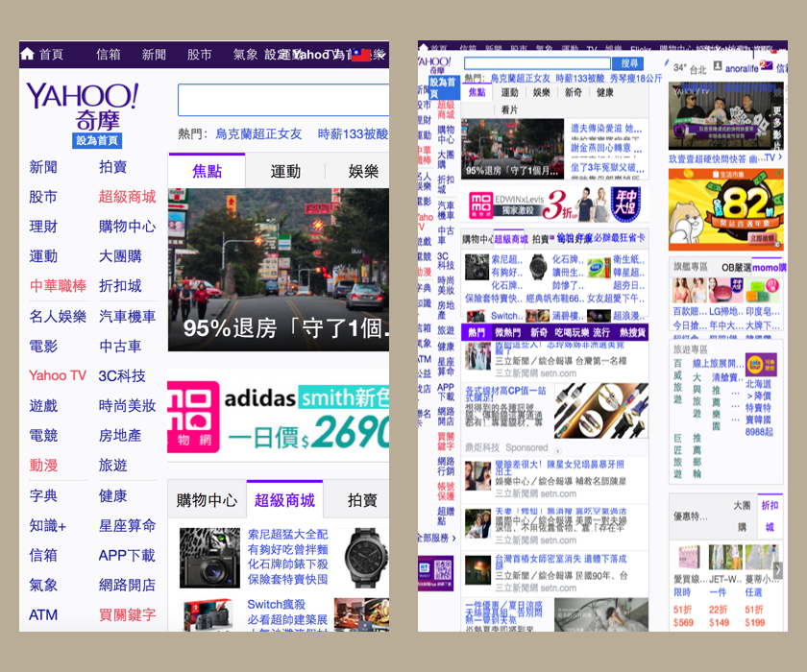
Task: Open 超級商城 in left page sidebar
Action: click(127, 197)
